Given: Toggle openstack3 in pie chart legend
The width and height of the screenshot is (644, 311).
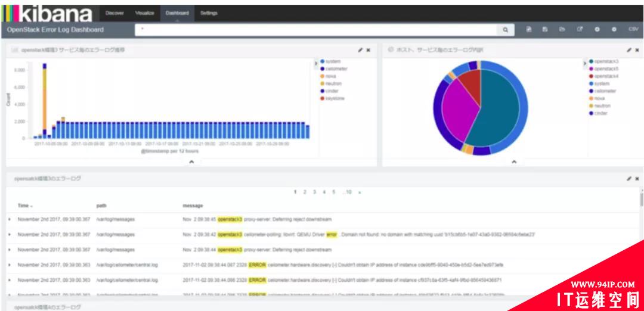Looking at the screenshot, I should [x=603, y=61].
